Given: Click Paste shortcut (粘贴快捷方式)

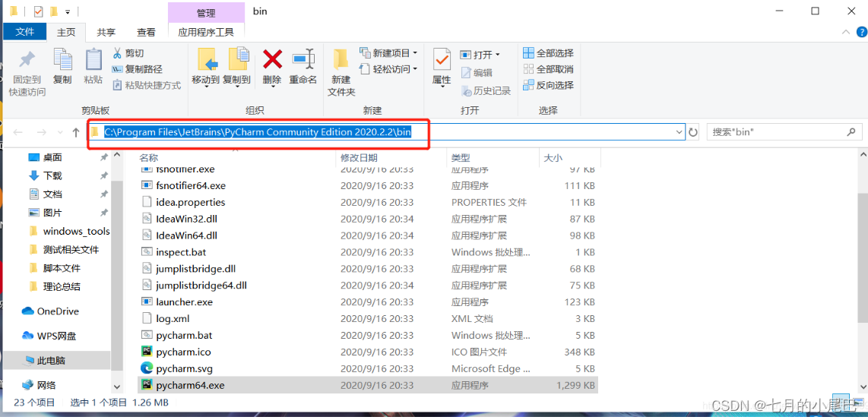Looking at the screenshot, I should coord(147,85).
